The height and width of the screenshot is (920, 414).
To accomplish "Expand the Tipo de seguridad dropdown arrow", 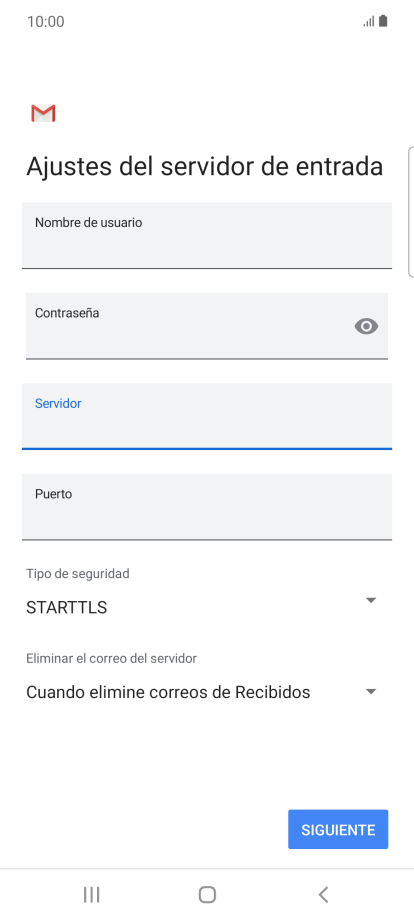I will [371, 600].
